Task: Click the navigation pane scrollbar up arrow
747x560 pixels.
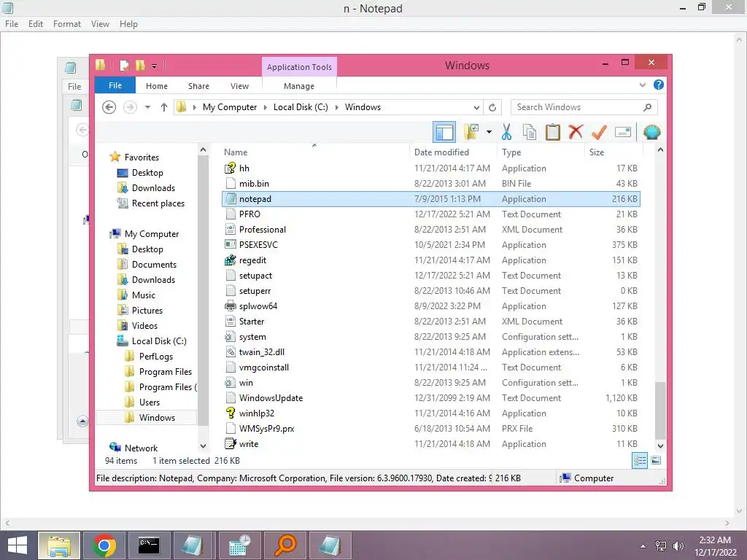Action: pyautogui.click(x=204, y=149)
